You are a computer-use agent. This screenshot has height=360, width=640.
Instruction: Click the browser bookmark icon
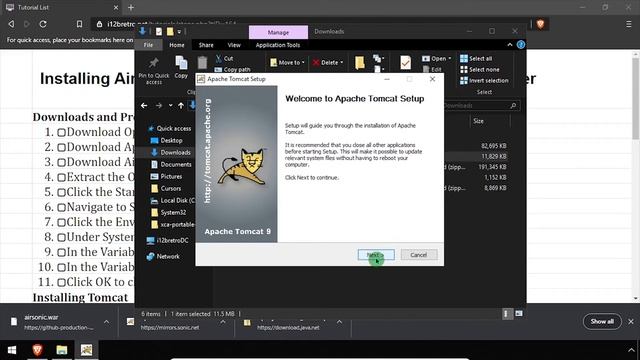pyautogui.click(x=79, y=24)
